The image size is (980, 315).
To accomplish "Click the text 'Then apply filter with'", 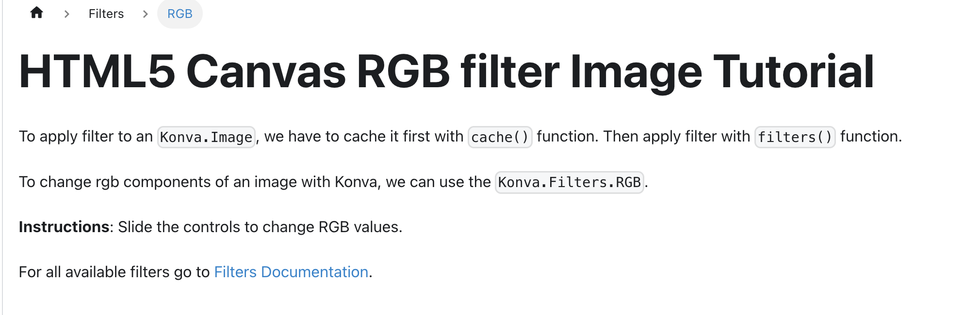I will click(677, 137).
